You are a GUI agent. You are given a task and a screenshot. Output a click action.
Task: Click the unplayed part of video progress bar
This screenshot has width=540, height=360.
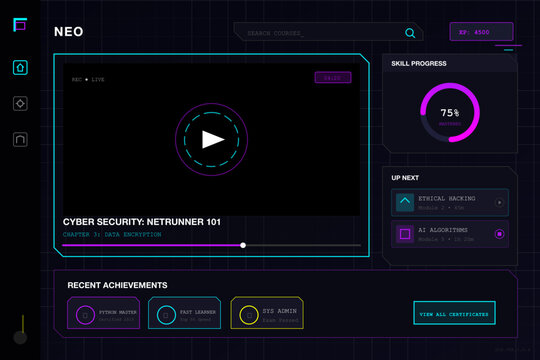point(303,245)
